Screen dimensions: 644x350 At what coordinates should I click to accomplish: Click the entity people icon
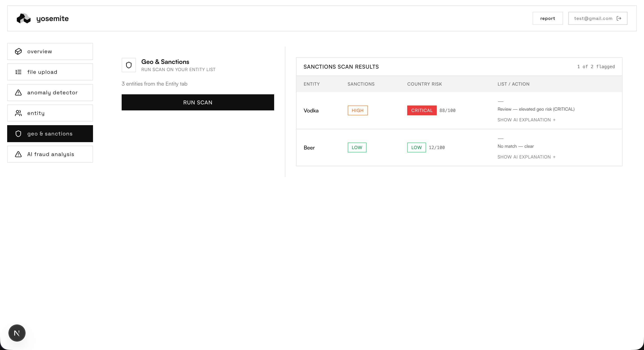(18, 113)
